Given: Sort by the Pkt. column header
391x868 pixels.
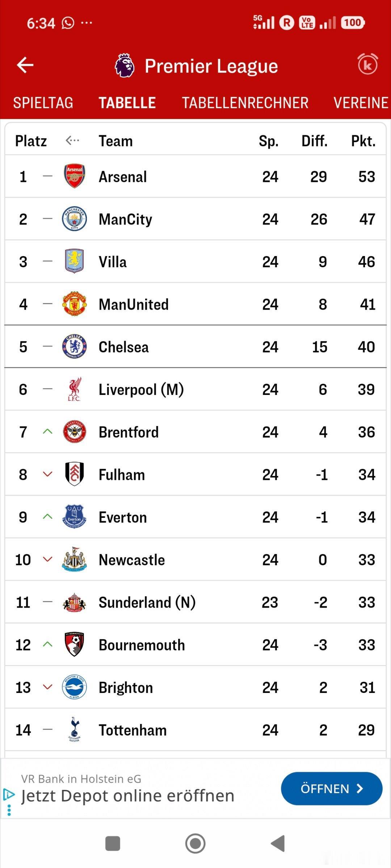Looking at the screenshot, I should (363, 141).
